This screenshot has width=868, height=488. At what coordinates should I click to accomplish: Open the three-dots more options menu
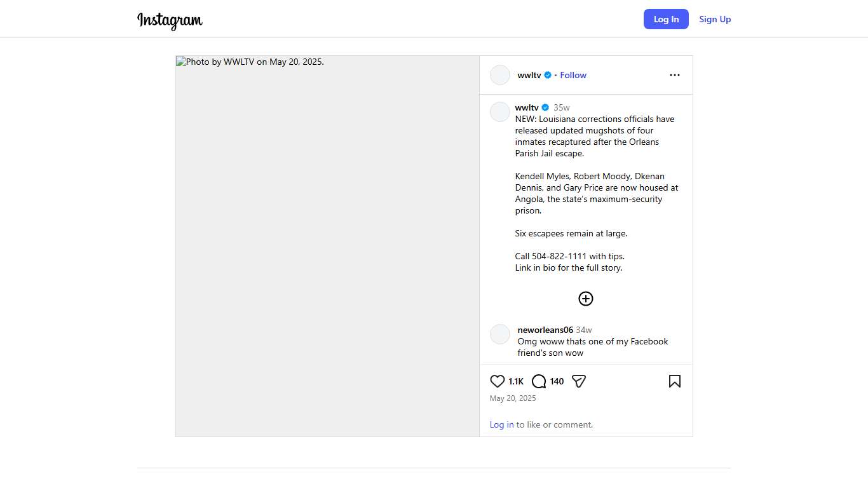click(x=674, y=75)
